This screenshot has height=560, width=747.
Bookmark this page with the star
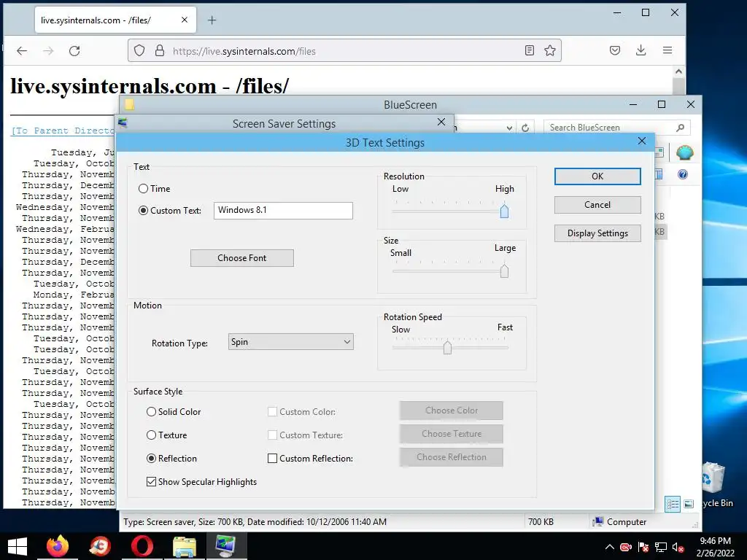(550, 50)
